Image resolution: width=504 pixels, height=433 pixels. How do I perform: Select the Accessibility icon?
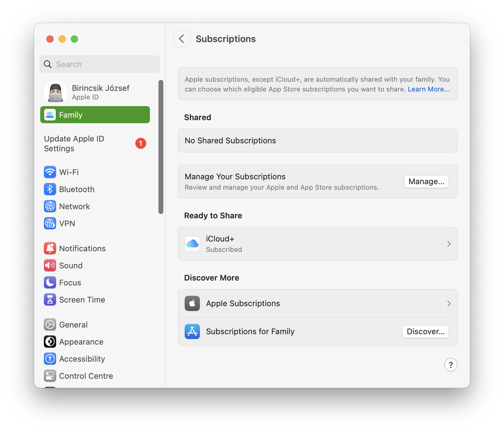[50, 359]
